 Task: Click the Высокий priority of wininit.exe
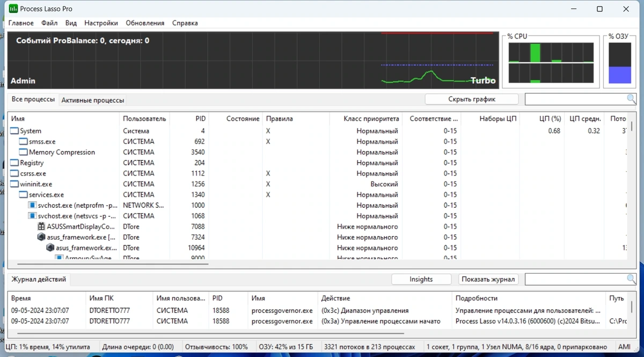(x=384, y=184)
